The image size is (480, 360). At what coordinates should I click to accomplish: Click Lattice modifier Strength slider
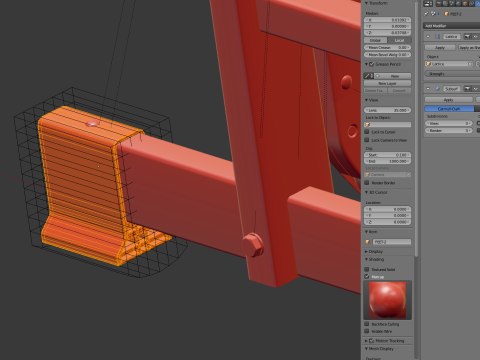click(452, 74)
